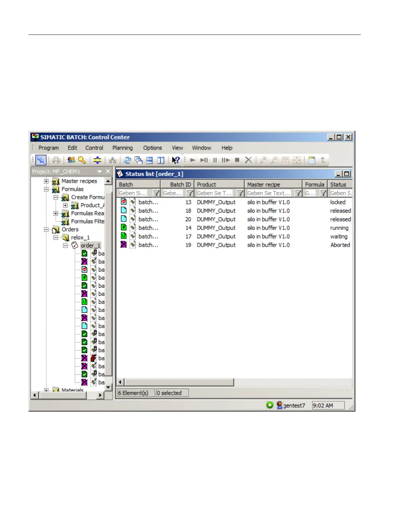The image size is (399, 532).
Task: Click the status list horizontal scrollbar thumb
Action: [179, 382]
